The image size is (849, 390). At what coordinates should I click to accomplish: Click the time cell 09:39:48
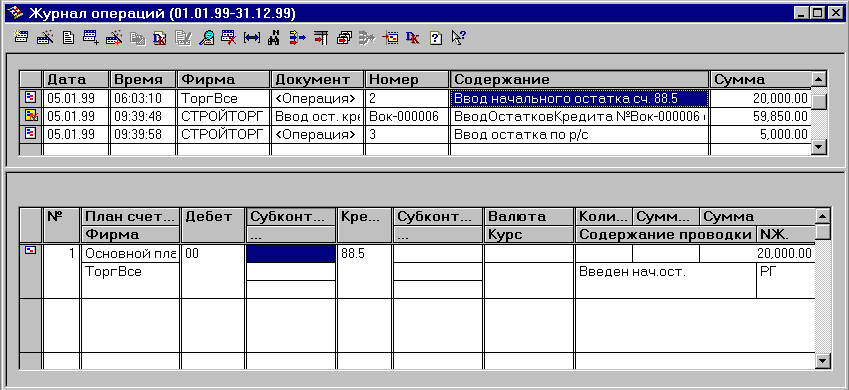tap(143, 116)
